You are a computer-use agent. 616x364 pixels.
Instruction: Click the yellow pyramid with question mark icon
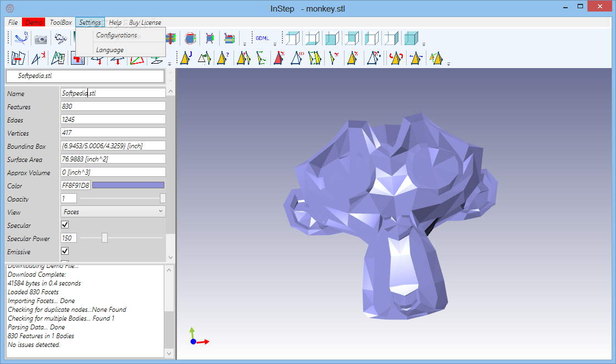(223, 58)
